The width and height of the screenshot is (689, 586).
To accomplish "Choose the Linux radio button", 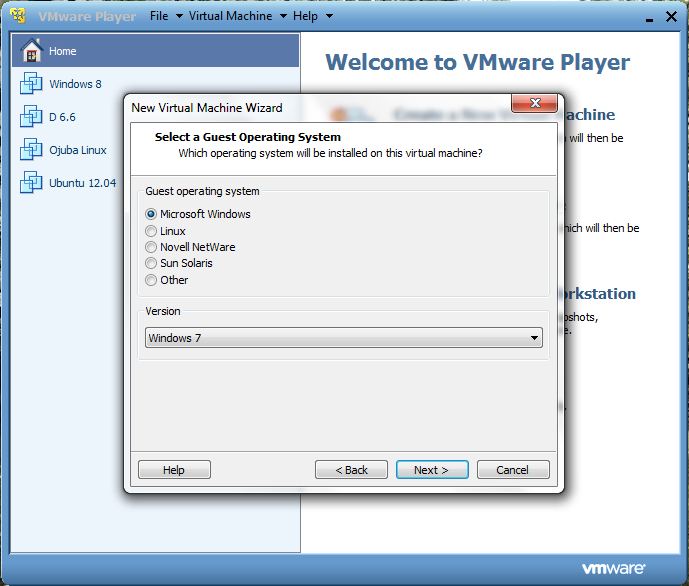I will click(151, 231).
